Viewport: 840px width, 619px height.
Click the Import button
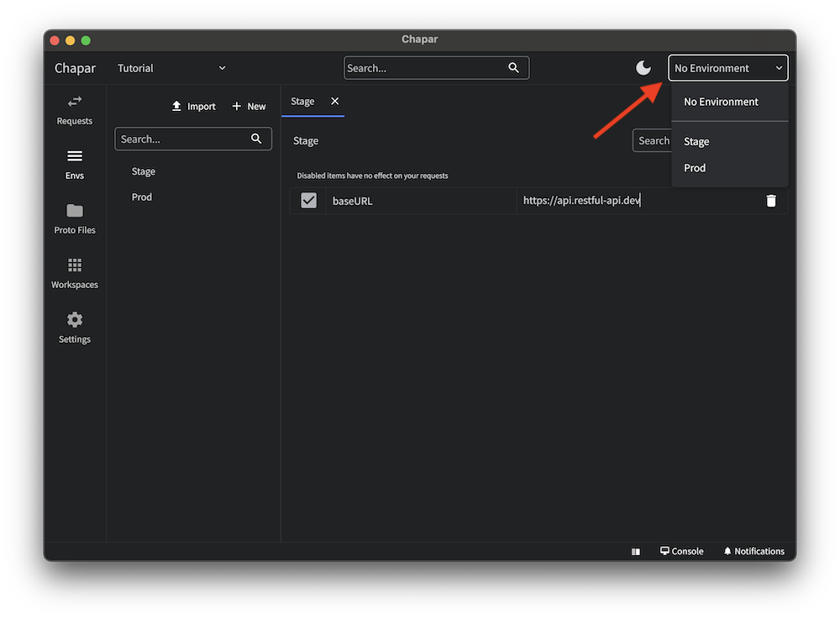[193, 107]
